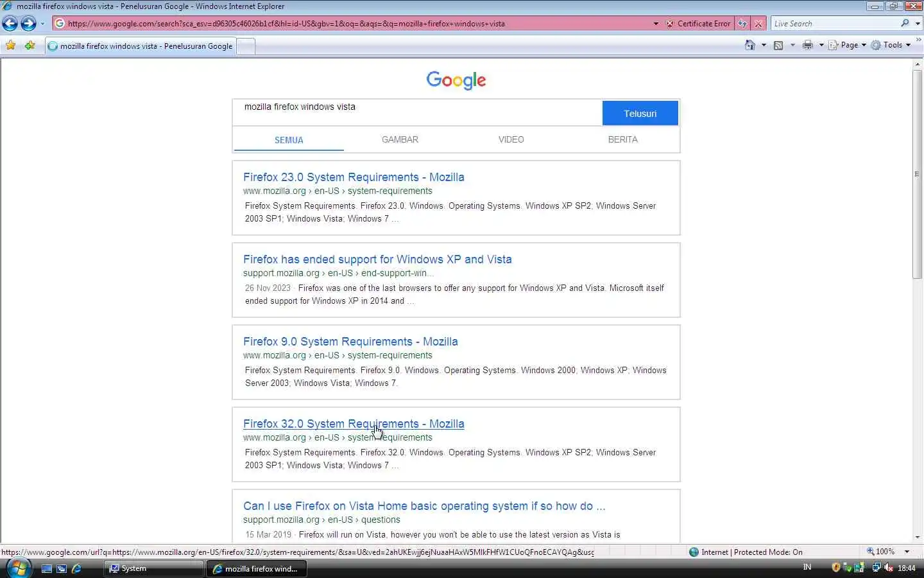Open the search provider options dropdown
The height and width of the screenshot is (578, 924).
918,24
